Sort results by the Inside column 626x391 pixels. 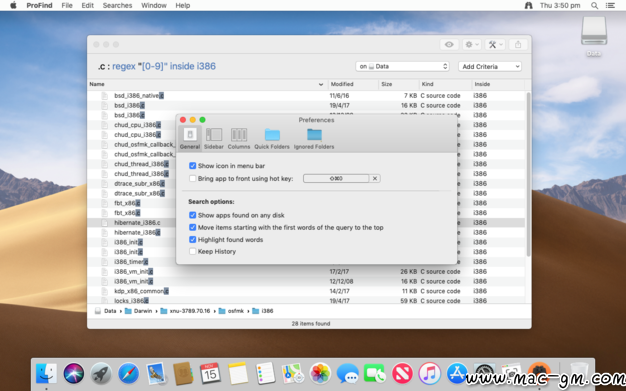click(497, 84)
